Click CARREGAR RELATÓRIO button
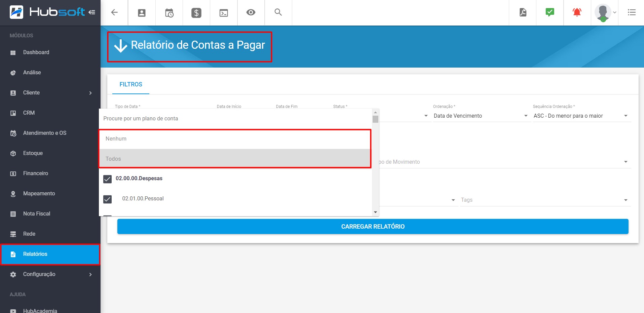The width and height of the screenshot is (644, 313). coord(373,227)
